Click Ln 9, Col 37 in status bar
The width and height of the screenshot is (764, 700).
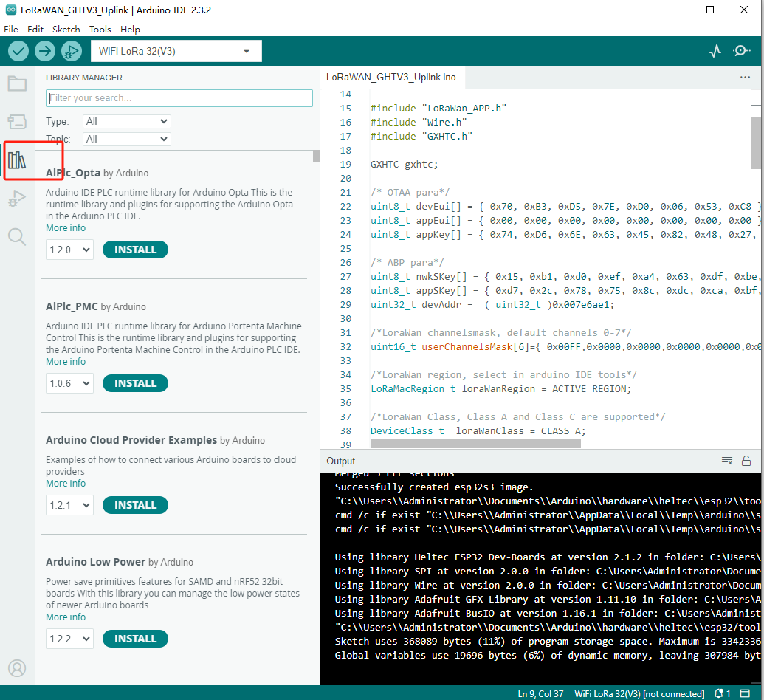(540, 693)
